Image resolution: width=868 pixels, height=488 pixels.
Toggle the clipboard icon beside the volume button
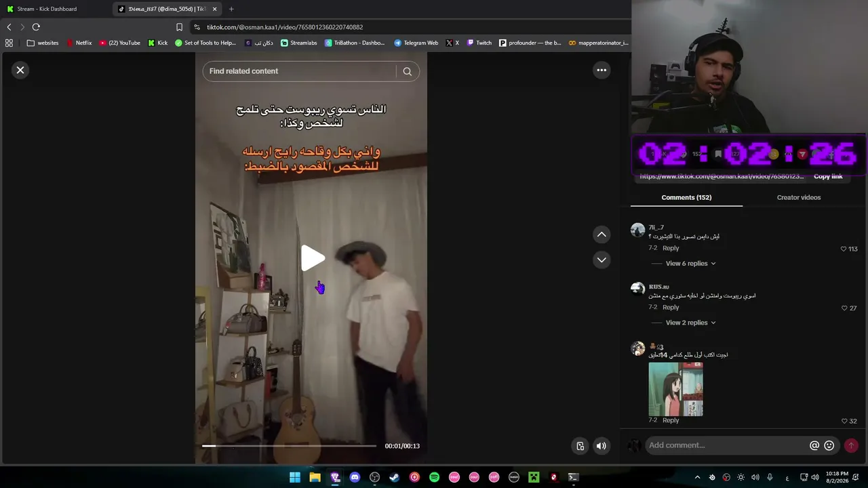click(580, 445)
